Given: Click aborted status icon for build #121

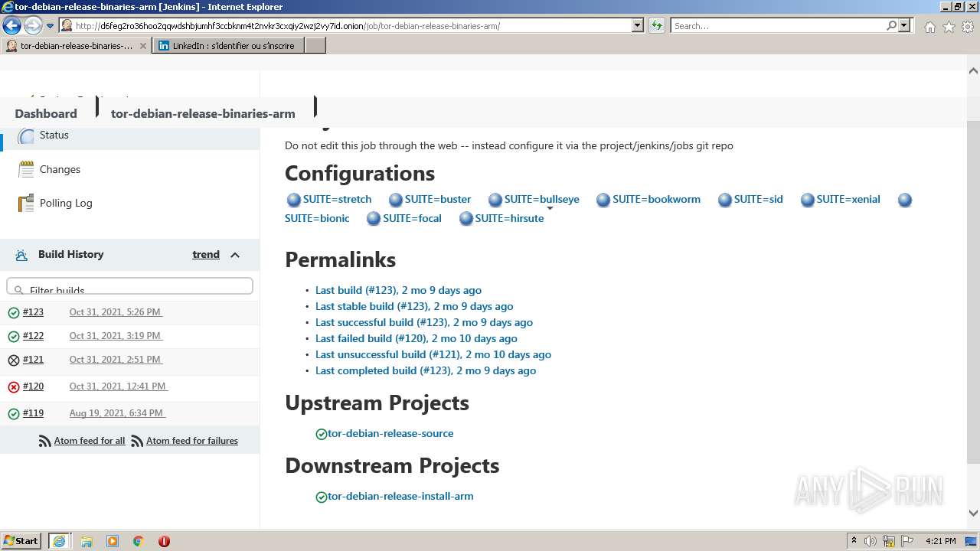Looking at the screenshot, I should pyautogui.click(x=14, y=360).
